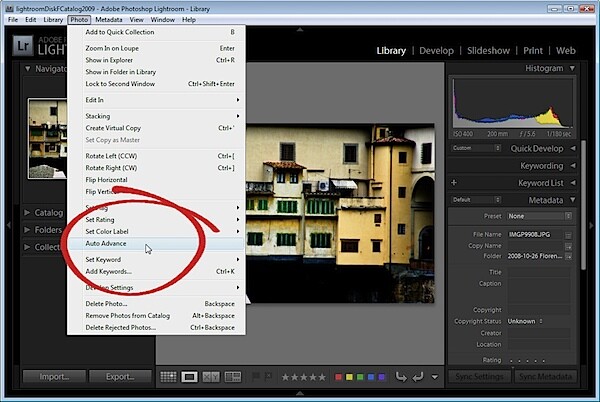Viewport: 600px width, 402px height.
Task: Set rating dots in Metadata panel
Action: pos(527,360)
